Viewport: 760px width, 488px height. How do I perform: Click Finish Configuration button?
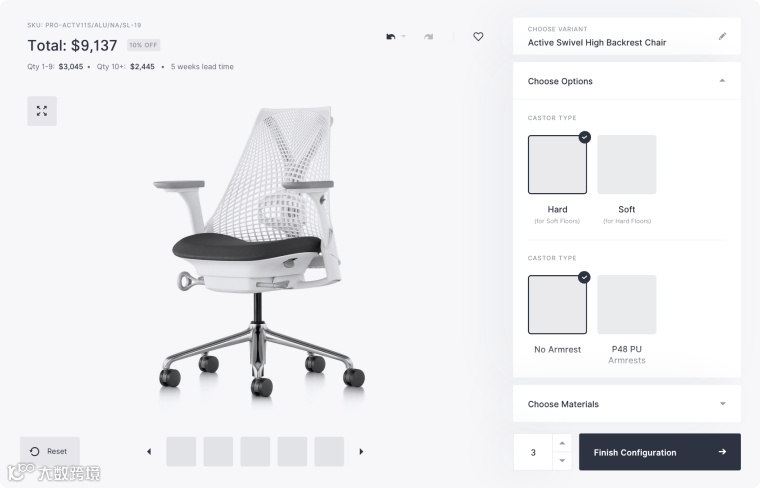660,452
